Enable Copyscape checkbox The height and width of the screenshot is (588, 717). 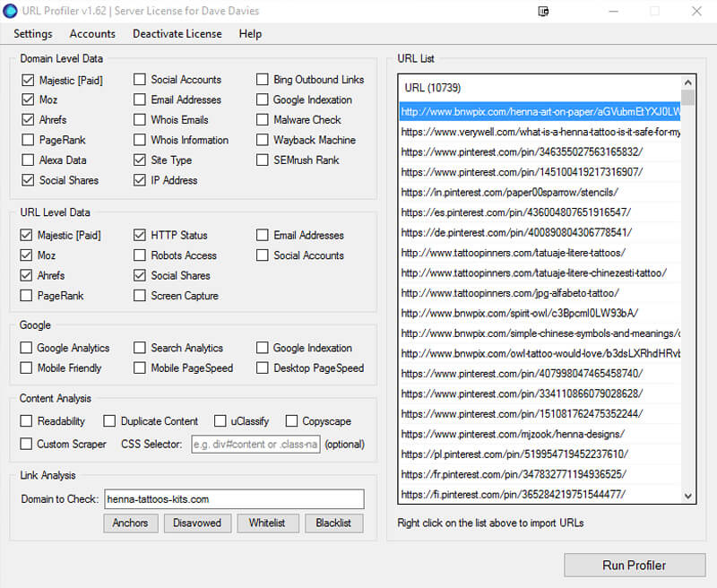tap(291, 420)
